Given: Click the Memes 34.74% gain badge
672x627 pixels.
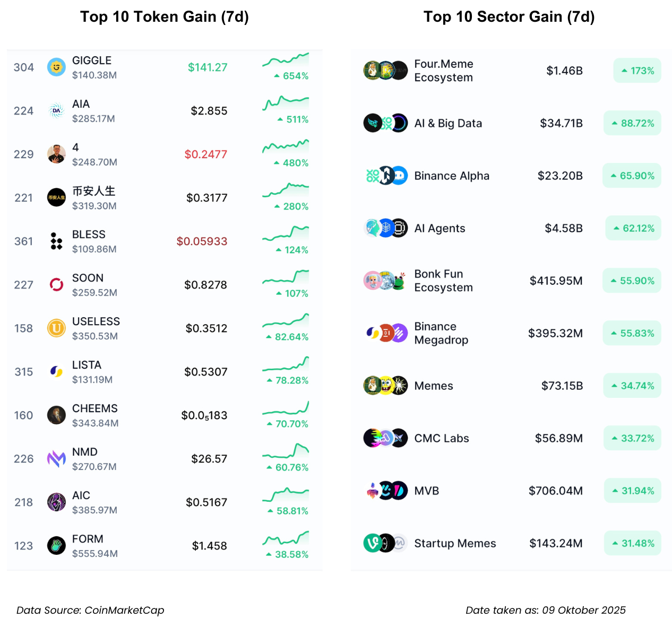Looking at the screenshot, I should 632,386.
